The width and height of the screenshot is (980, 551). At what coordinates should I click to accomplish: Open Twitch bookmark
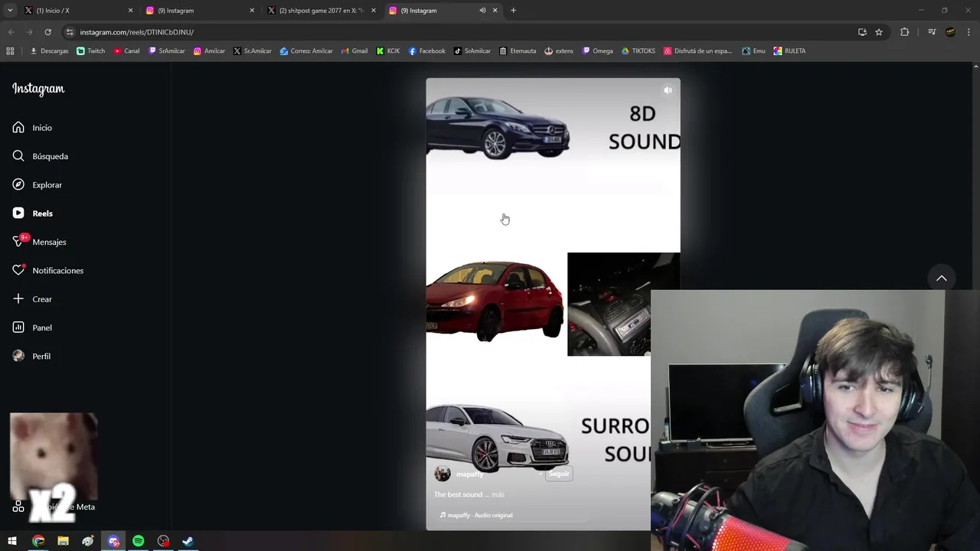click(91, 51)
